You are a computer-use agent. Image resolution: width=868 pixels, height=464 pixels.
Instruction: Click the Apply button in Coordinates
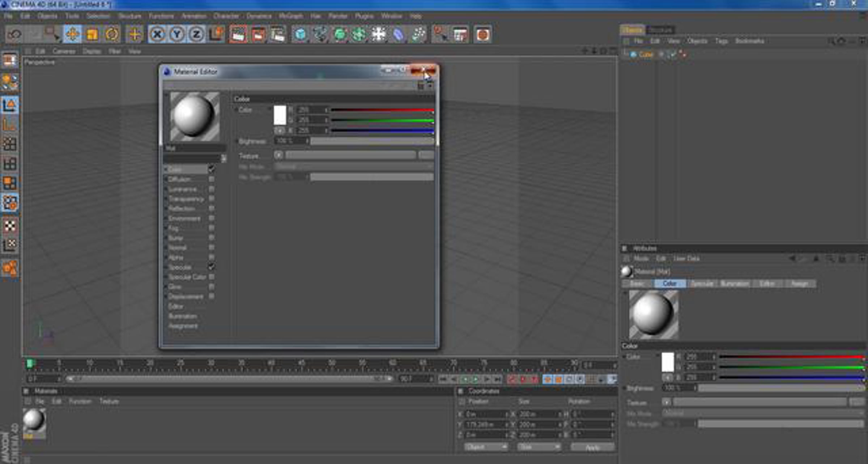pos(592,447)
